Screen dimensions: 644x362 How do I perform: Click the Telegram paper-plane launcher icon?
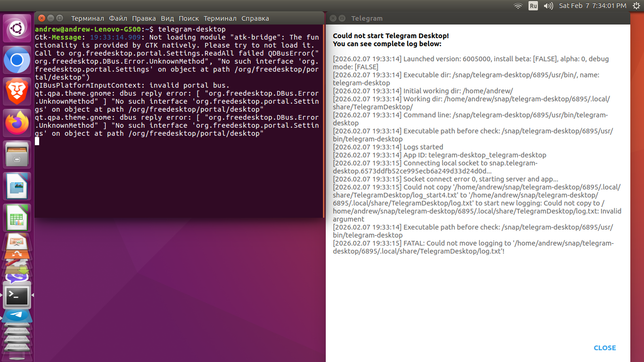tap(17, 315)
